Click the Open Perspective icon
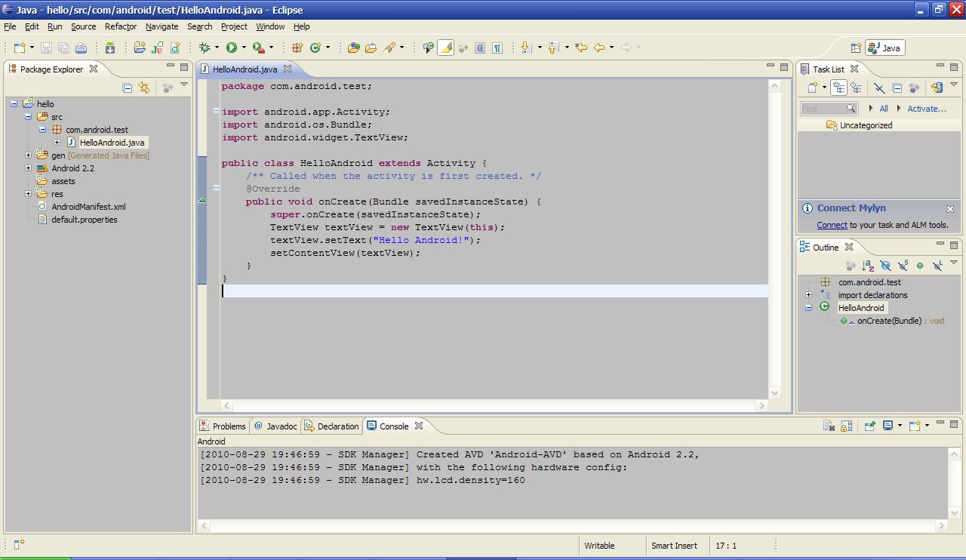966x560 pixels. click(856, 48)
